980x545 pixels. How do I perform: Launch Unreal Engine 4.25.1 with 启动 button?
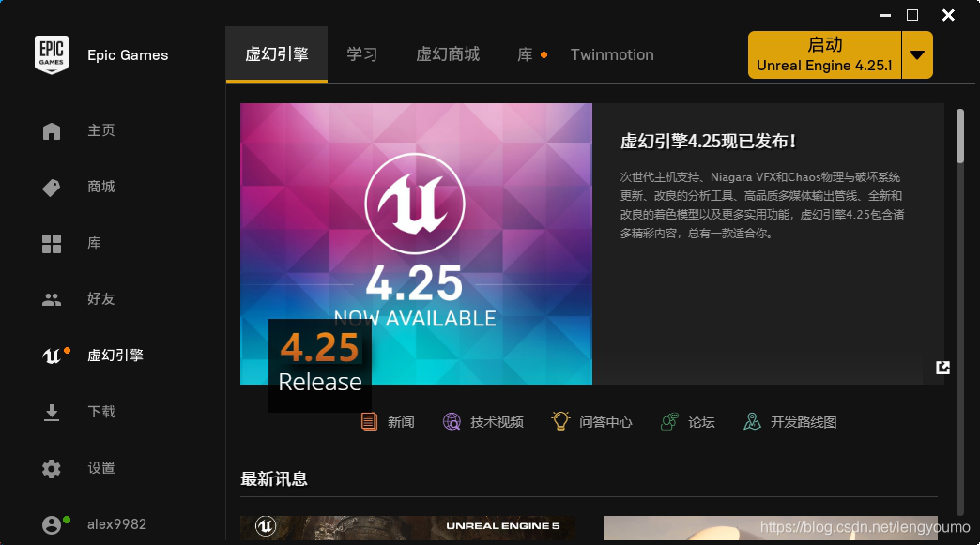tap(823, 54)
